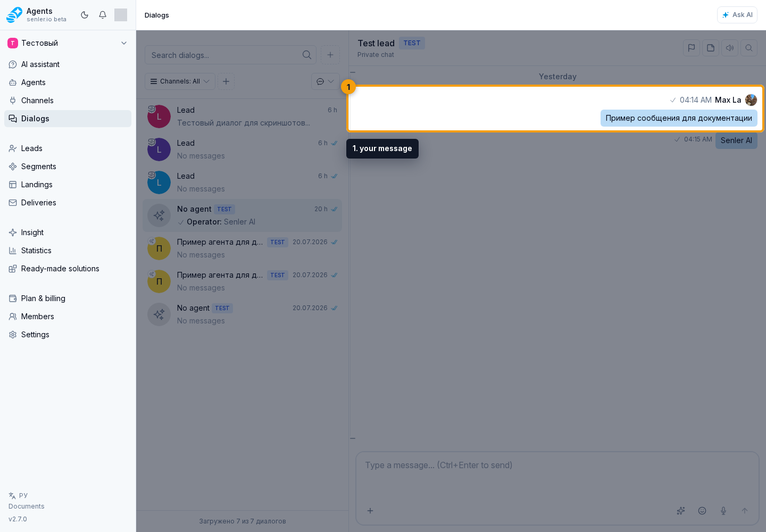Click the Ask AI button
Image resolution: width=766 pixels, height=532 pixels.
(737, 15)
